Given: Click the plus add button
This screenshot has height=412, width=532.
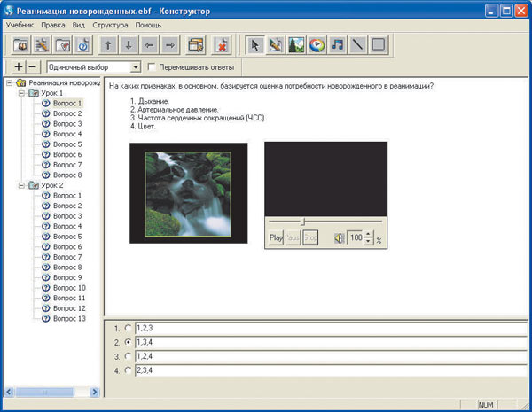Looking at the screenshot, I should point(19,67).
